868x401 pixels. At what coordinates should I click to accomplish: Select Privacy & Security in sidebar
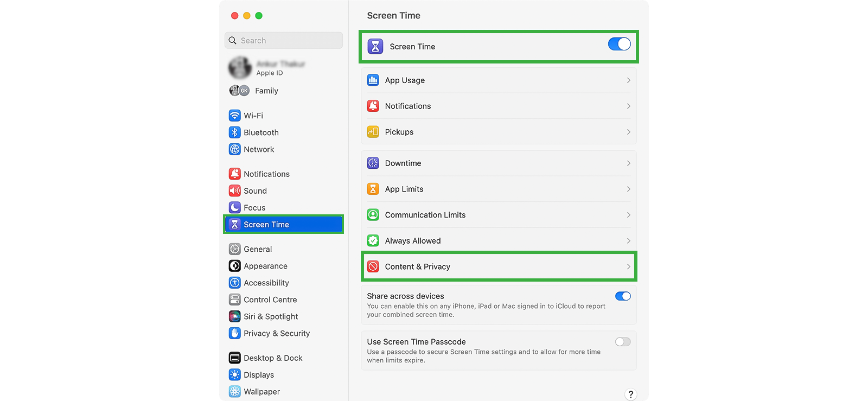(x=277, y=333)
